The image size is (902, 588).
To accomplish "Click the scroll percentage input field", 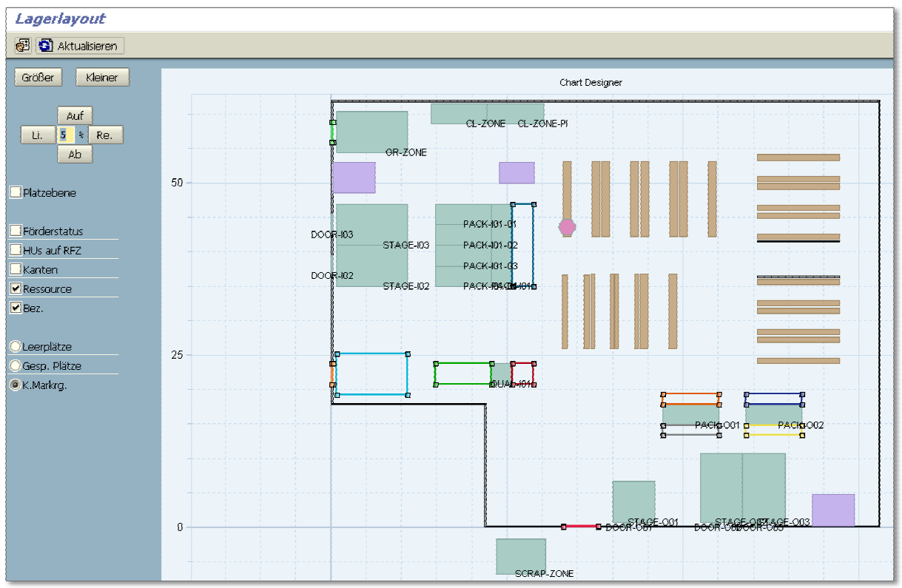I will [64, 135].
